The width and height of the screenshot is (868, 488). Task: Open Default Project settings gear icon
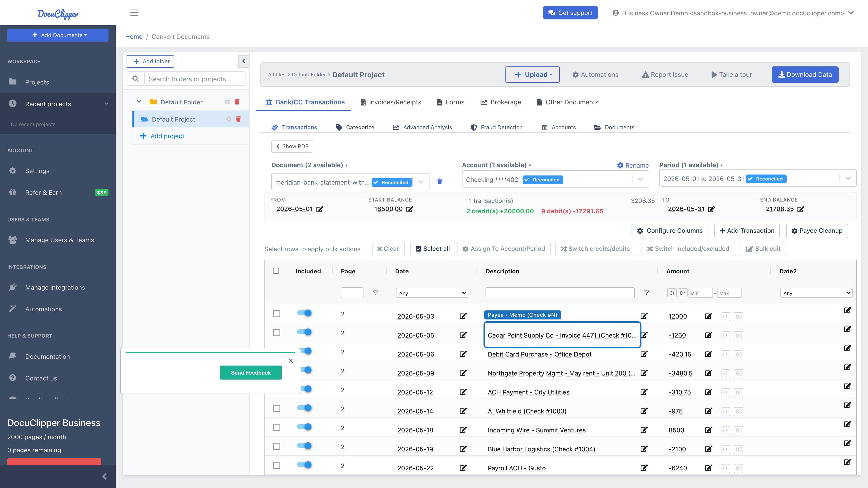click(229, 119)
